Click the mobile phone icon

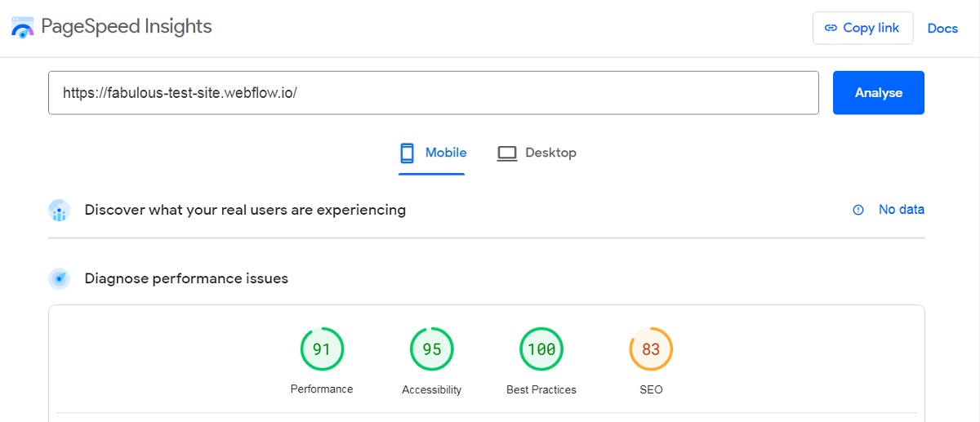click(407, 153)
